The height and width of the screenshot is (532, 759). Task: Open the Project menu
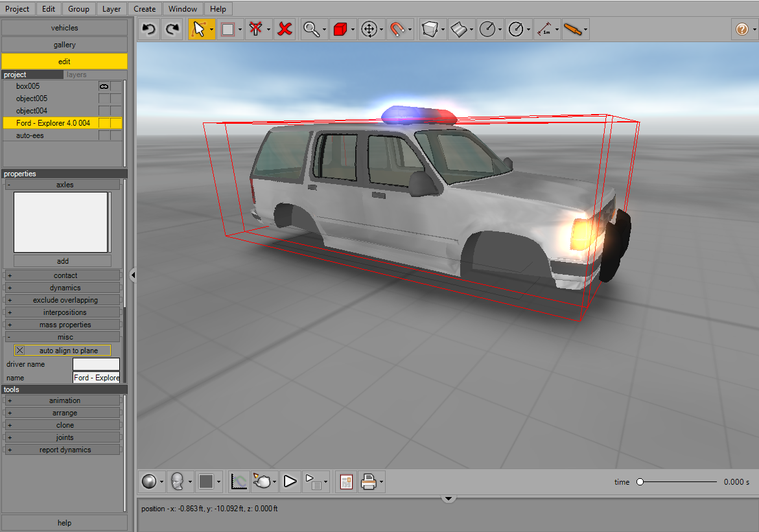[x=18, y=8]
